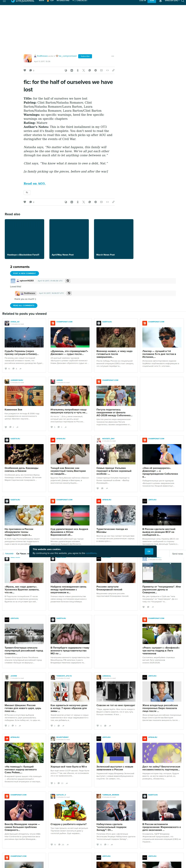
Task: Like the Судьба Украины card heart
Action: coord(6,369)
